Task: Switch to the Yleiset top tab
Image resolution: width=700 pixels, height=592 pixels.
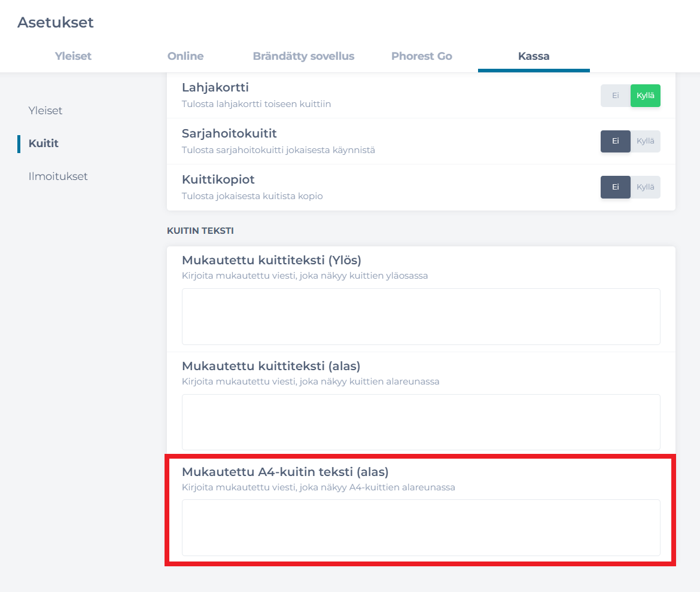Action: pos(73,56)
